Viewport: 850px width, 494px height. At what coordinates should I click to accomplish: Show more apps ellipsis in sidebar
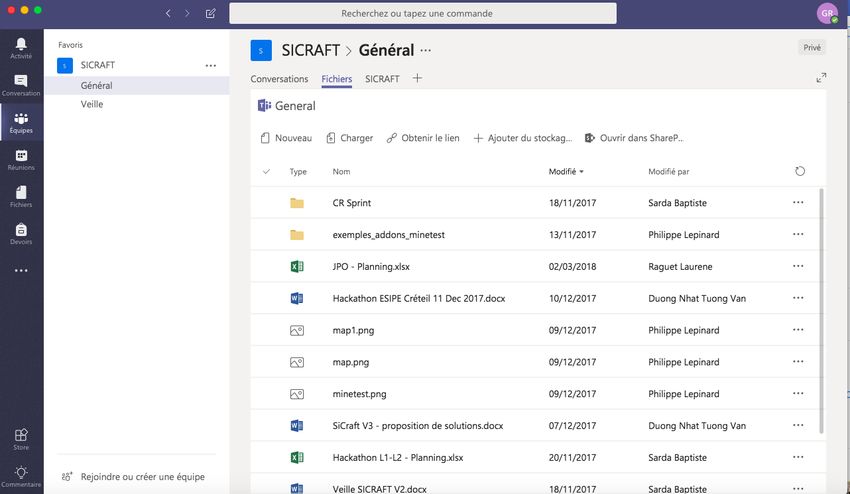tap(21, 271)
